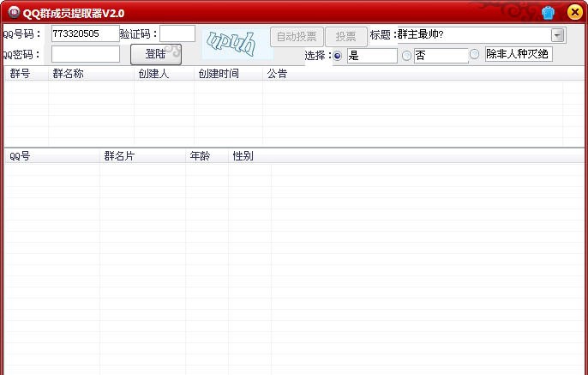Click the app logo in title bar
The image size is (588, 375).
coord(14,12)
